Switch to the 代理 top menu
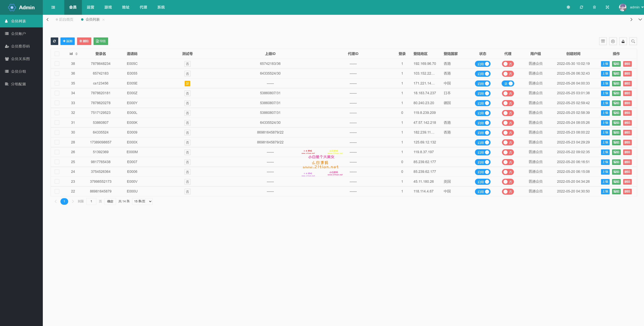Image resolution: width=644 pixels, height=326 pixels. coord(143,7)
